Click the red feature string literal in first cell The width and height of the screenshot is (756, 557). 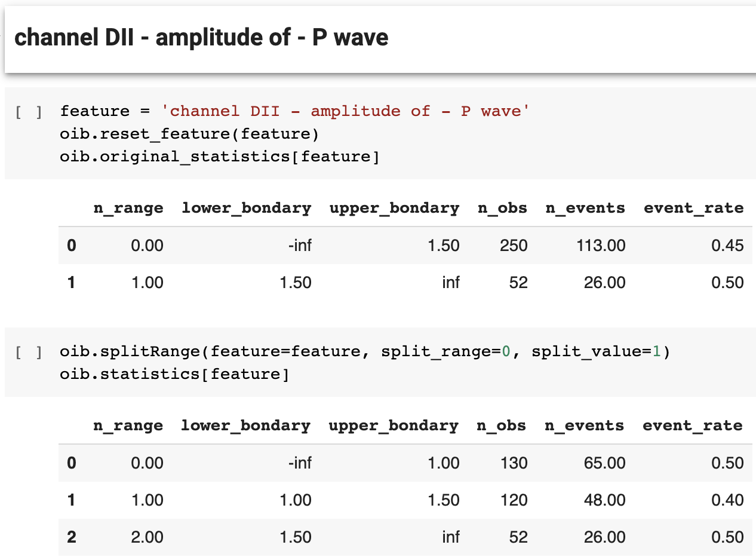click(x=346, y=111)
